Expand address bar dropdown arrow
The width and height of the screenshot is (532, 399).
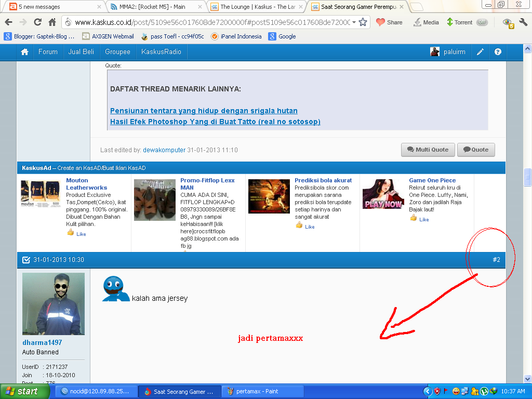[354, 22]
